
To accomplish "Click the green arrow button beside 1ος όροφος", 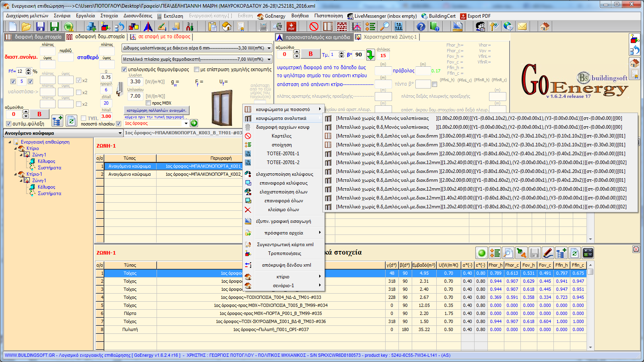I will click(x=194, y=123).
